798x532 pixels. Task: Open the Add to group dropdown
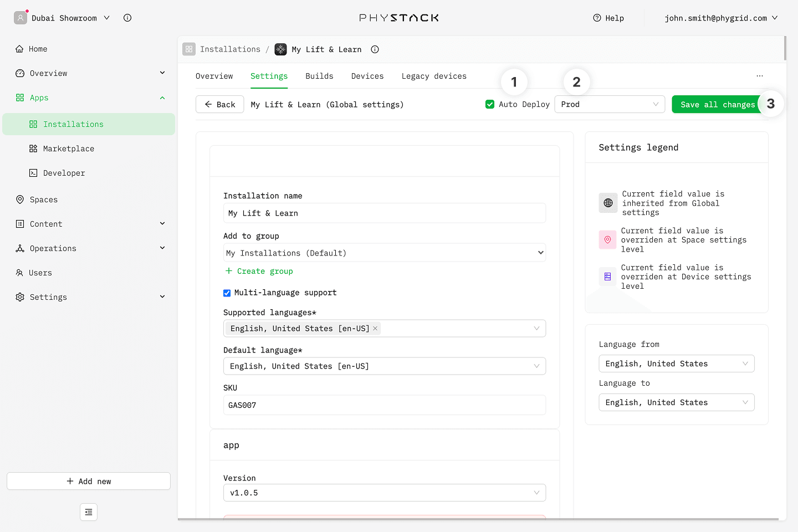(385, 253)
